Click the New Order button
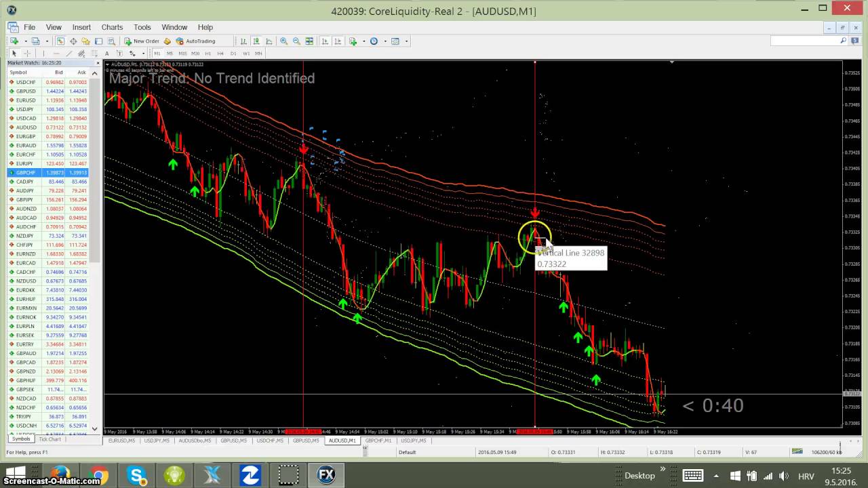The height and width of the screenshot is (488, 868). point(141,41)
